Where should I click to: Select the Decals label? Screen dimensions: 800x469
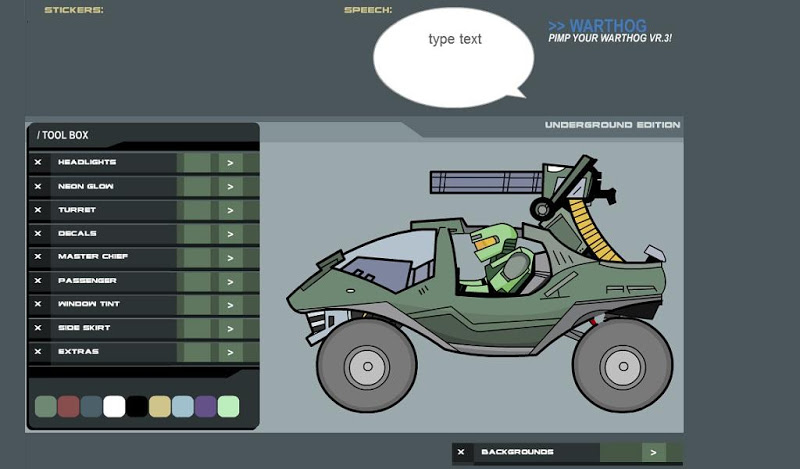pyautogui.click(x=77, y=233)
